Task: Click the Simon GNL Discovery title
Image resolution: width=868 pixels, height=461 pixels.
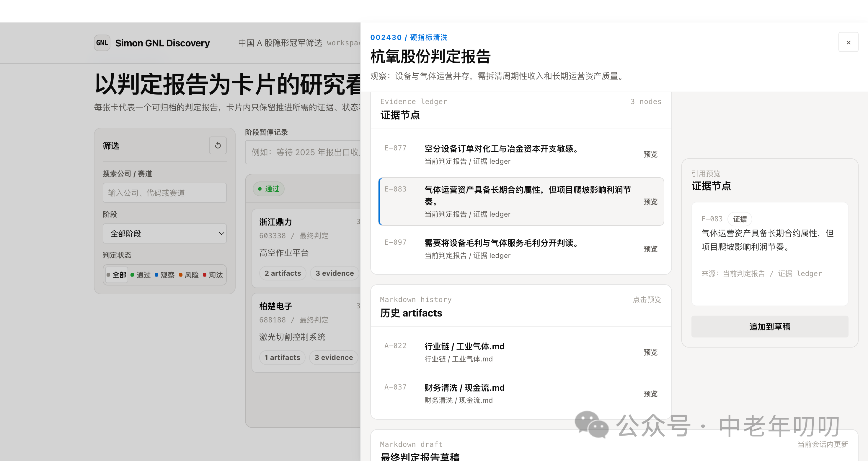Action: click(162, 43)
